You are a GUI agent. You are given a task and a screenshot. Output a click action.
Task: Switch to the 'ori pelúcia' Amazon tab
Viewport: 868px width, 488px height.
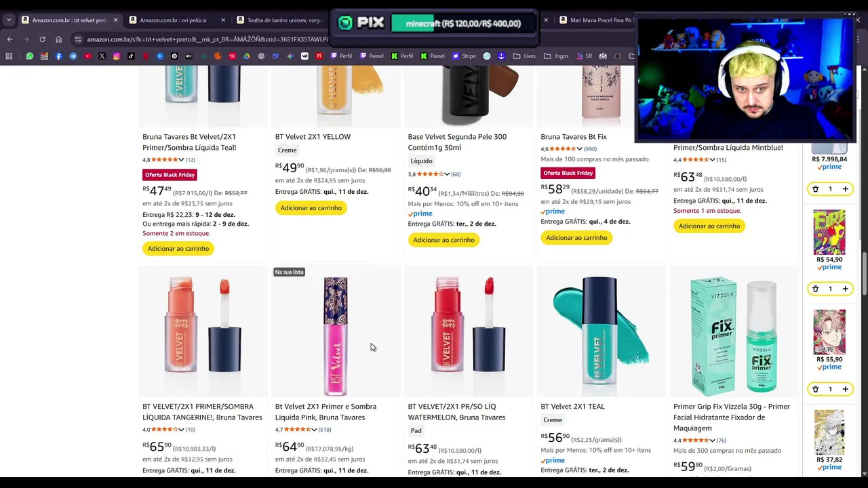pyautogui.click(x=174, y=20)
